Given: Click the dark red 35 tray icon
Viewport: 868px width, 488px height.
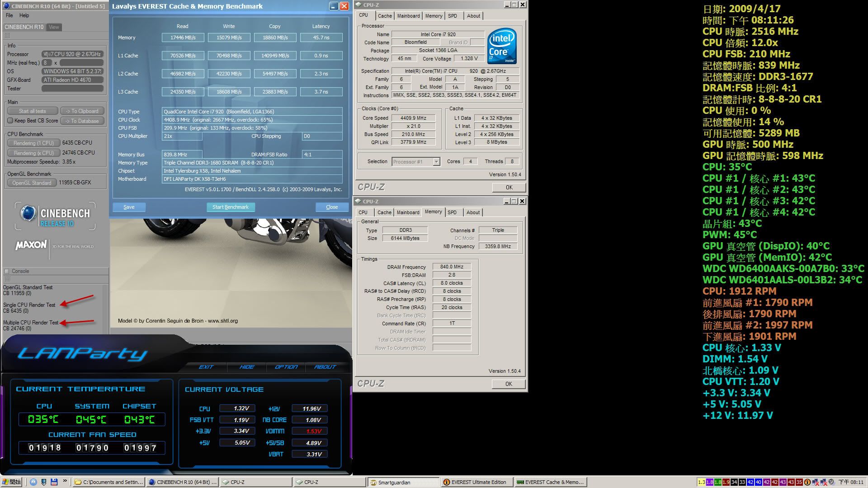Looking at the screenshot, I should tap(799, 482).
